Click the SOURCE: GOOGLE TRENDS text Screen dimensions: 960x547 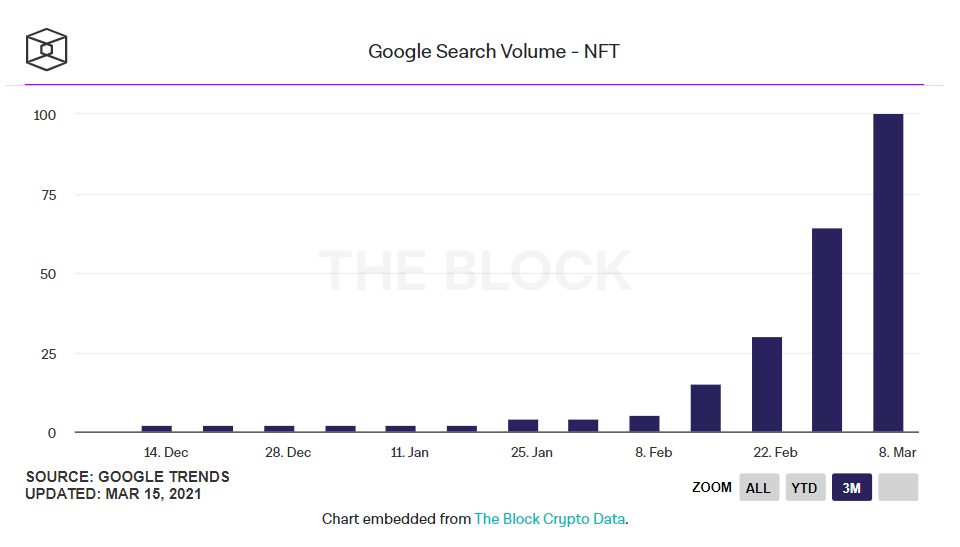128,477
